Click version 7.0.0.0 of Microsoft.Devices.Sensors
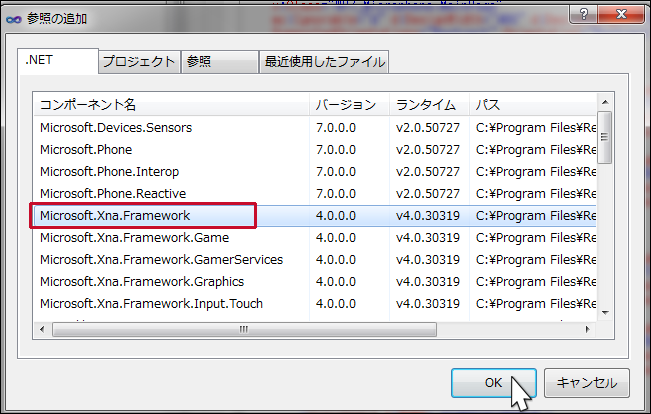The image size is (651, 414). point(336,127)
